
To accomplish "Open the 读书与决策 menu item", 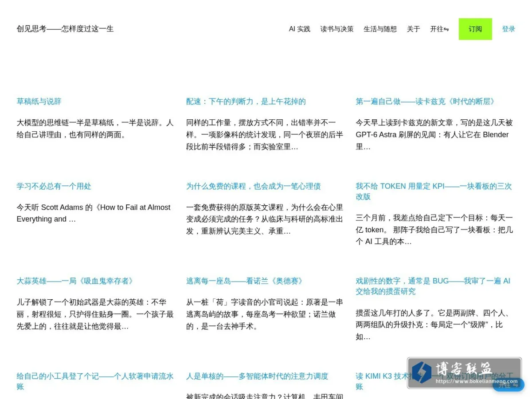I will [x=337, y=29].
